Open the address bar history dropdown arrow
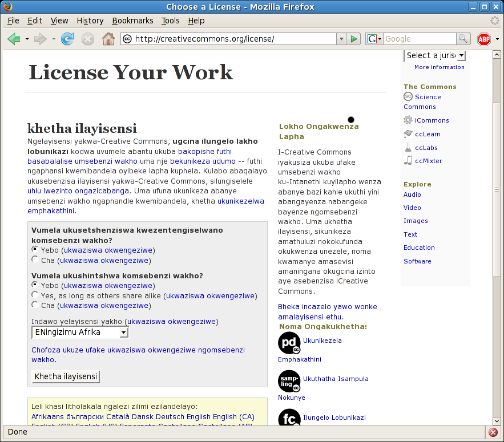The width and height of the screenshot is (504, 442). click(x=341, y=39)
